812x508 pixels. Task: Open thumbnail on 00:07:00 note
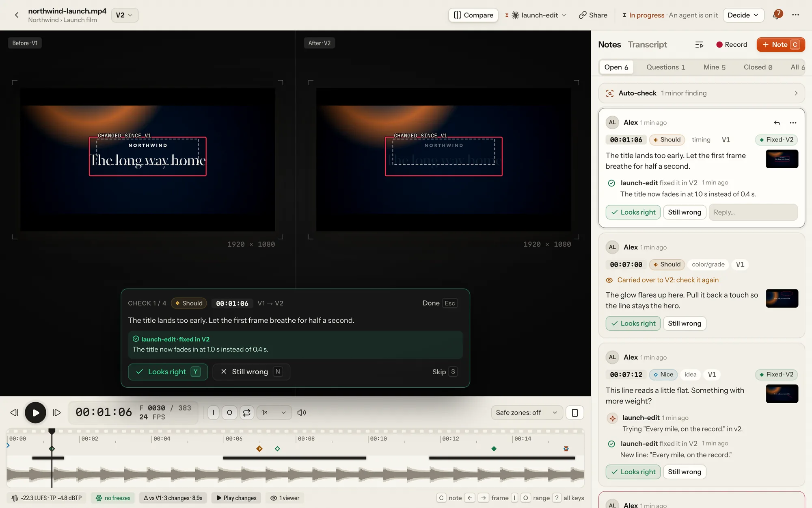click(x=782, y=298)
